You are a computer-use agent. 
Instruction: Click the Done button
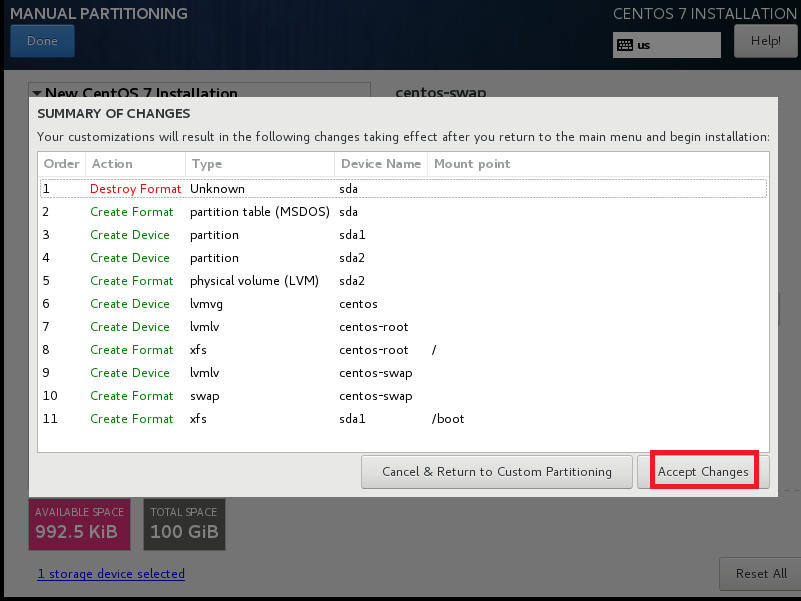[x=42, y=41]
